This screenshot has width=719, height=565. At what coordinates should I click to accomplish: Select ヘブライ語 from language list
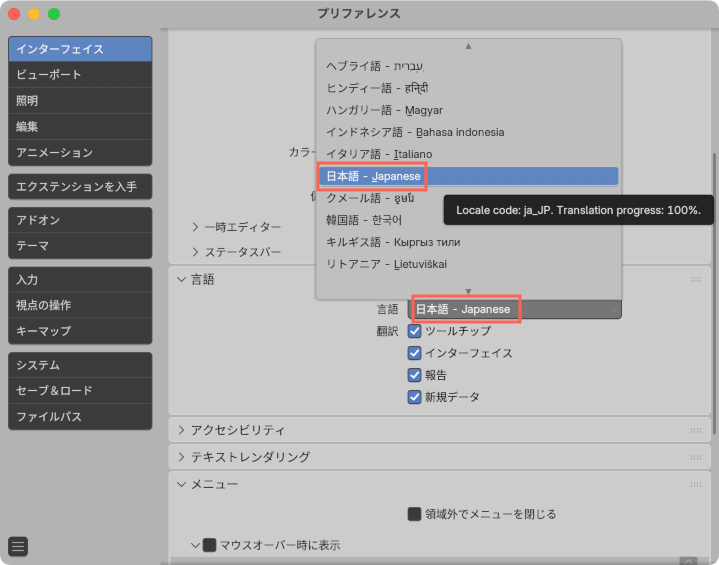(x=468, y=66)
